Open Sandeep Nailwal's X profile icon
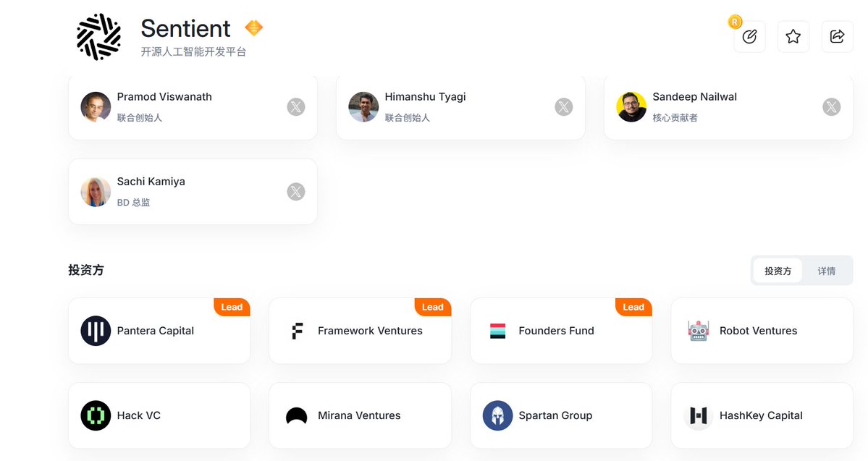Viewport: 868px width, 461px height. pos(832,107)
